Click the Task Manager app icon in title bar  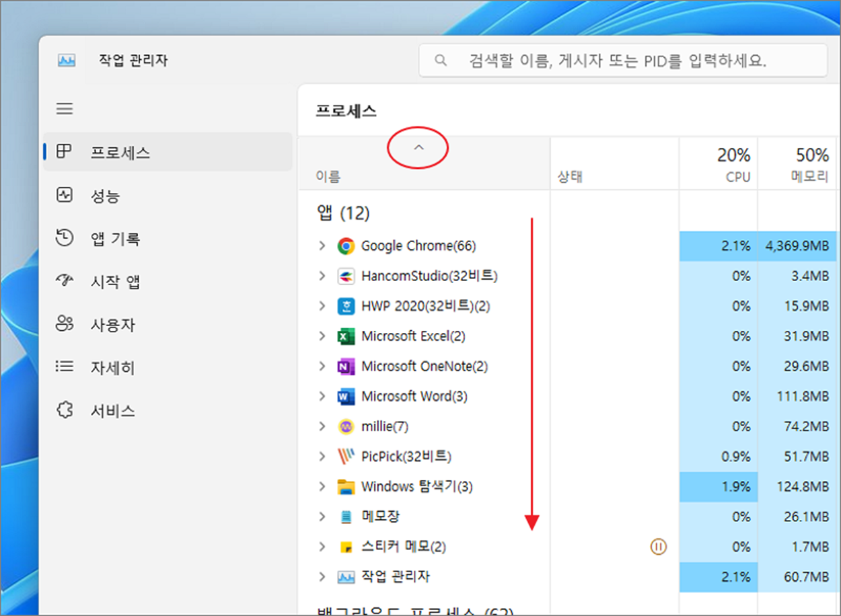[67, 61]
